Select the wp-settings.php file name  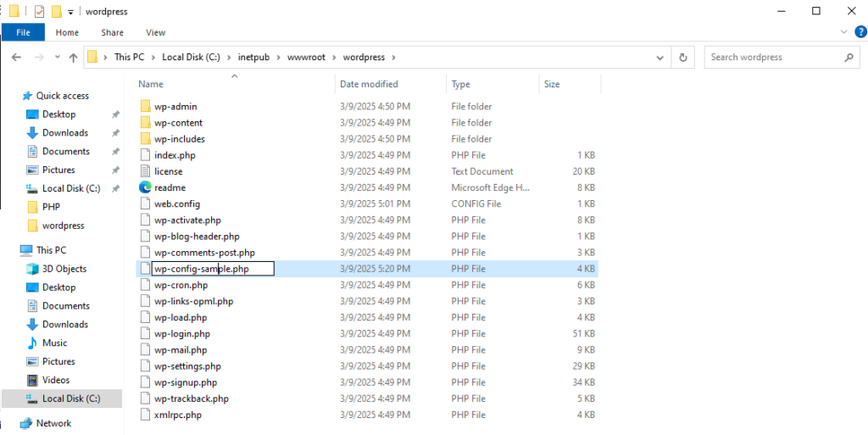click(x=187, y=366)
